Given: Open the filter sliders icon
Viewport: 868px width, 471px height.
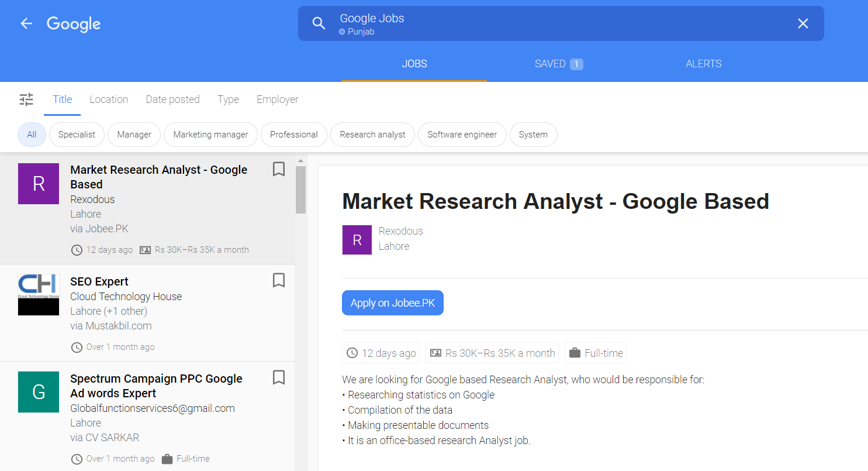Looking at the screenshot, I should 26,99.
